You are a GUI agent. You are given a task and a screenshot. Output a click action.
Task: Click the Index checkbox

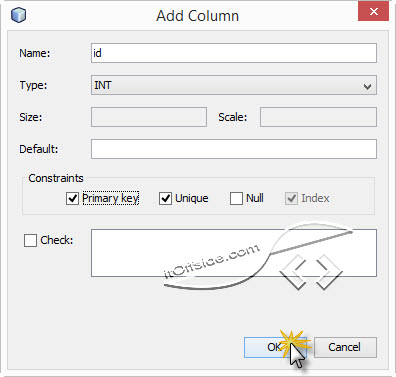point(291,198)
